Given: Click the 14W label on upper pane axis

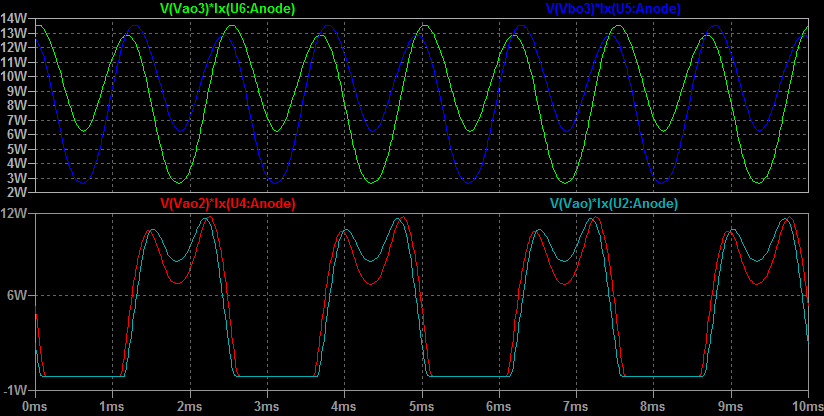Looking at the screenshot, I should click(x=13, y=18).
